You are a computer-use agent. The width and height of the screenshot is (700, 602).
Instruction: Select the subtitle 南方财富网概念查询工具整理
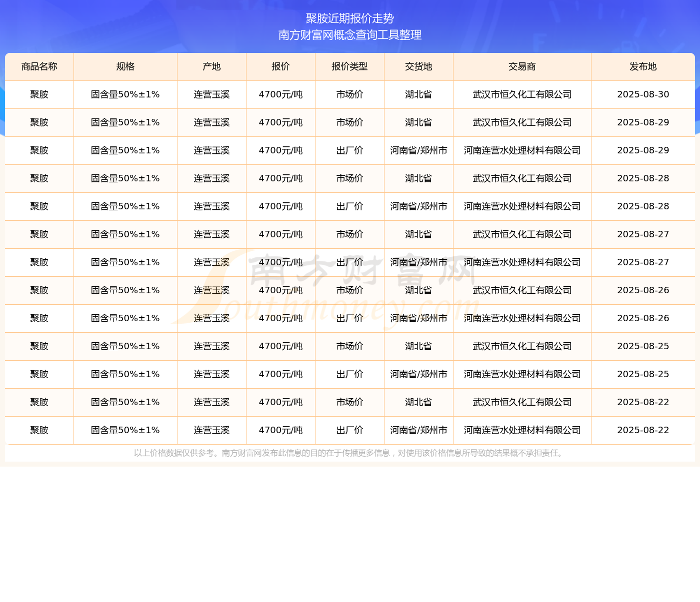350,35
